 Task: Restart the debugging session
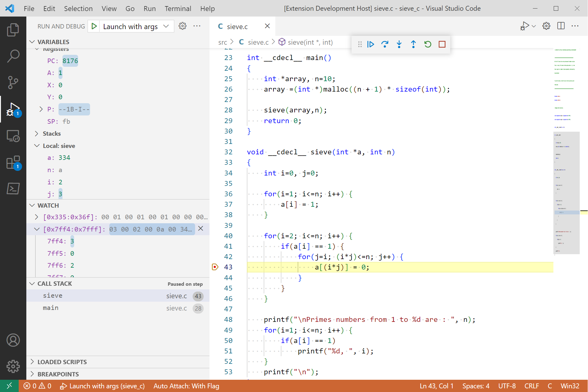pyautogui.click(x=428, y=44)
